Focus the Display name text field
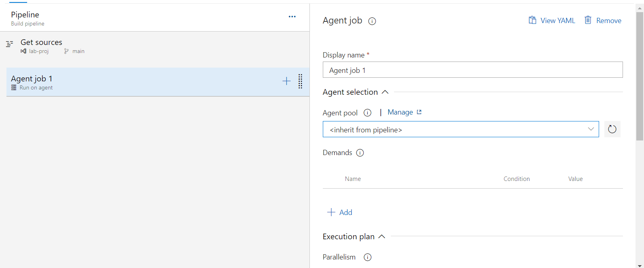Screen dimensions: 644x268 tap(472, 70)
